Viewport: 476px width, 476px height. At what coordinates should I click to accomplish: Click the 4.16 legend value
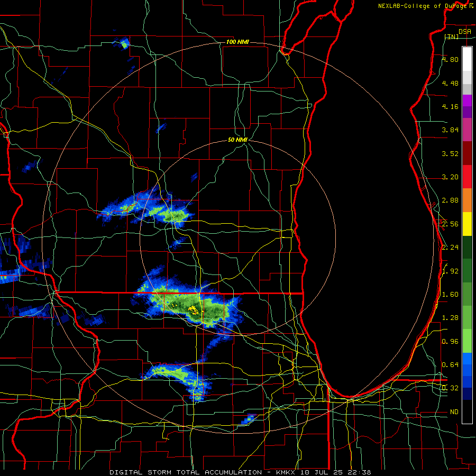(x=450, y=106)
